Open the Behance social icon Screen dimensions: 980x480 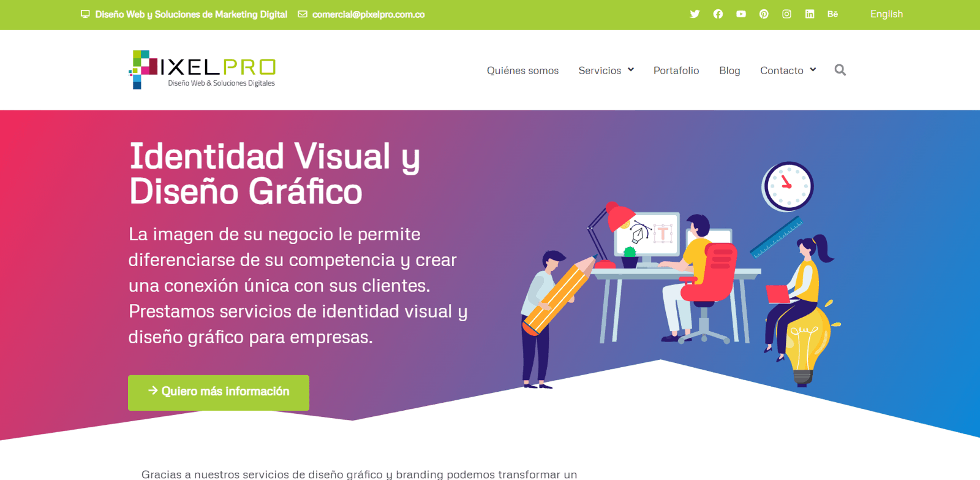(x=832, y=14)
